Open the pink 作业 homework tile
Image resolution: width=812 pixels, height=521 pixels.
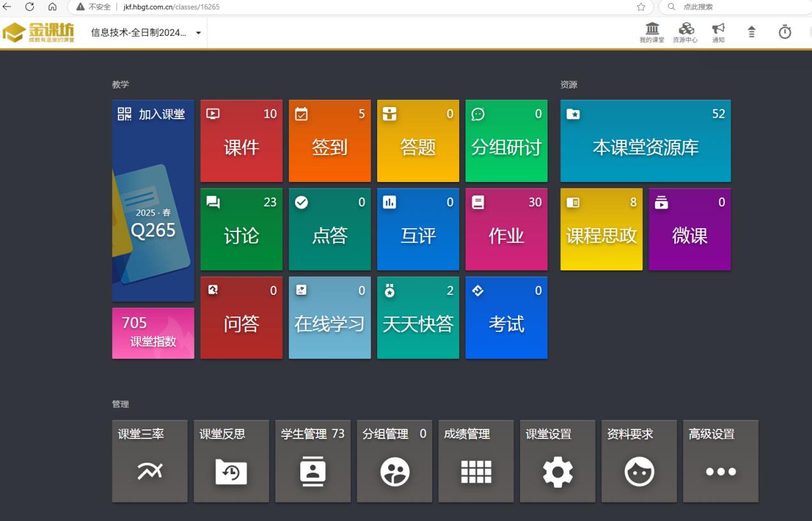tap(507, 229)
